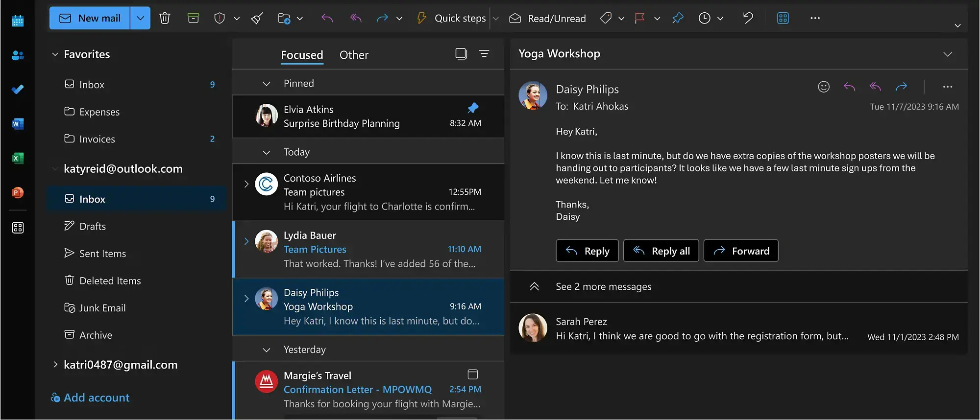Click the Flag message icon
980x420 pixels.
pos(639,18)
